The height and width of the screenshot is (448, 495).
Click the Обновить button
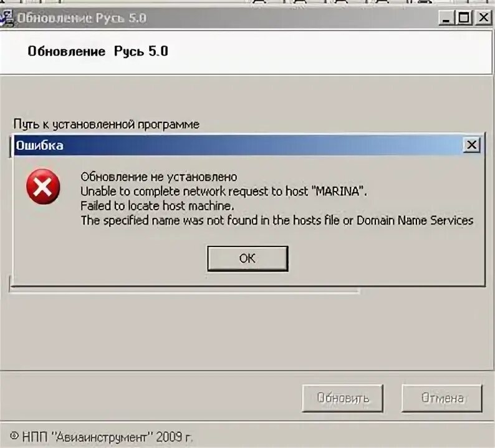(342, 398)
